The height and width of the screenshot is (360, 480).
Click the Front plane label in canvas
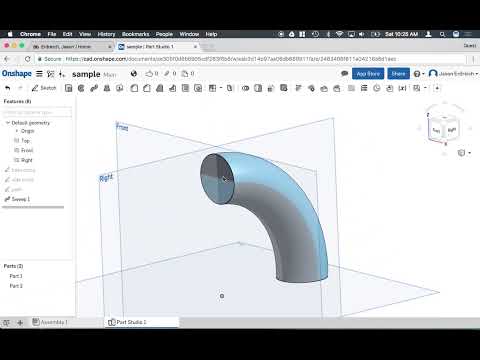[x=122, y=127]
